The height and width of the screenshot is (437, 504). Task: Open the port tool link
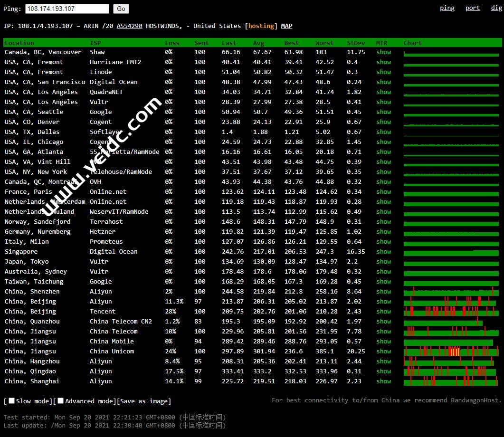click(472, 8)
